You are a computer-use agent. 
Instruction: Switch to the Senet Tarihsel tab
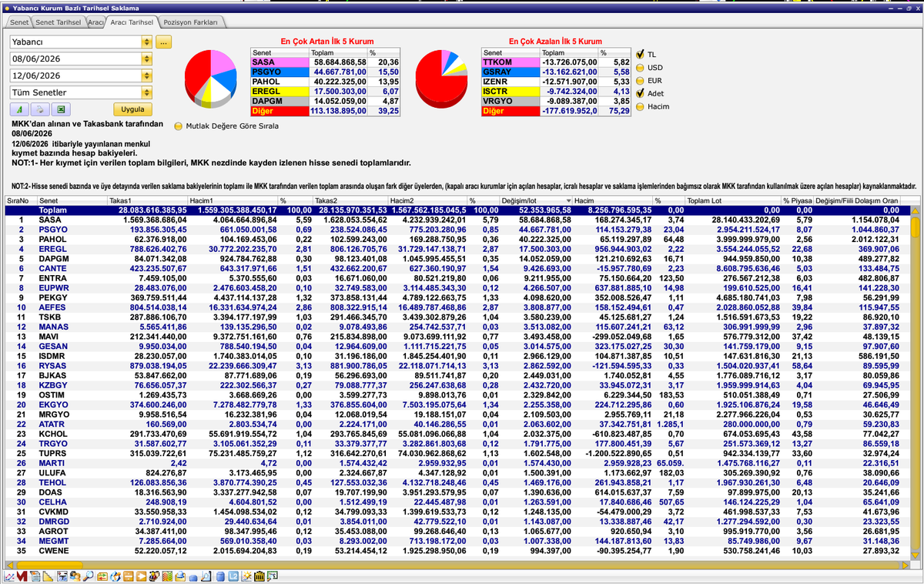click(60, 23)
